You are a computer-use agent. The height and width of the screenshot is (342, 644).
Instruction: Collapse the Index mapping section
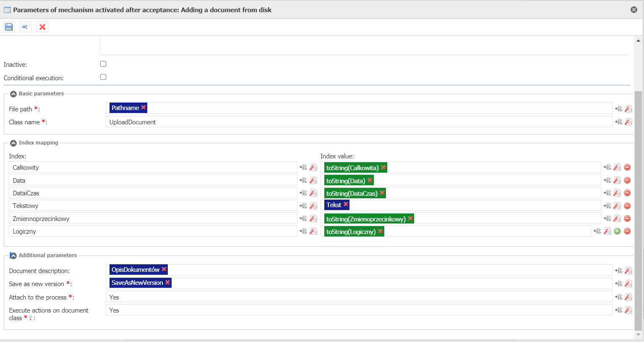point(13,143)
